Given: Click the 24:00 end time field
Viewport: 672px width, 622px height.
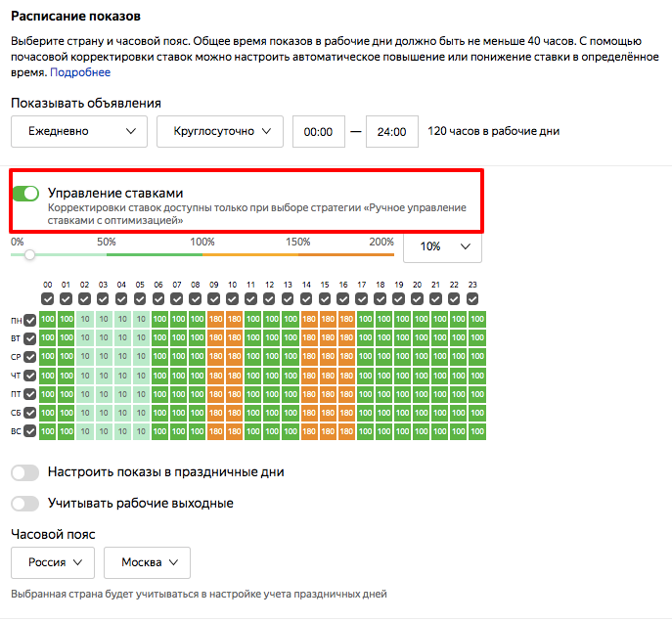Looking at the screenshot, I should (x=392, y=132).
